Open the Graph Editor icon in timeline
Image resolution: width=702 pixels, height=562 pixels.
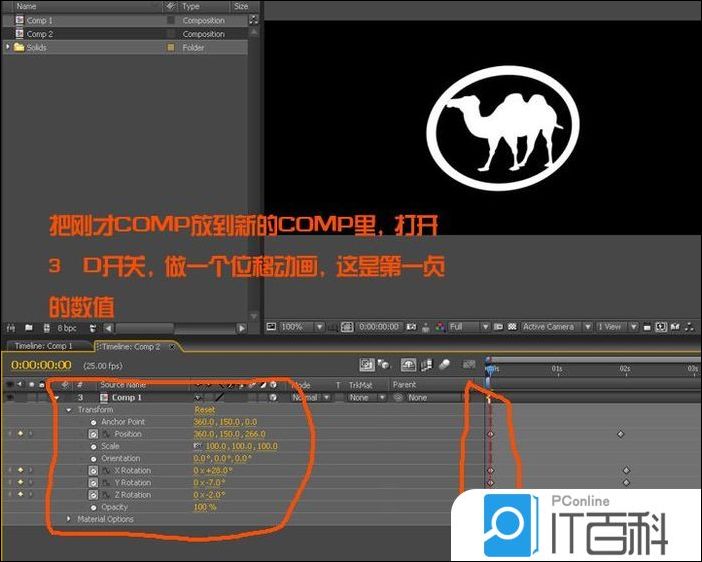pyautogui.click(x=469, y=365)
